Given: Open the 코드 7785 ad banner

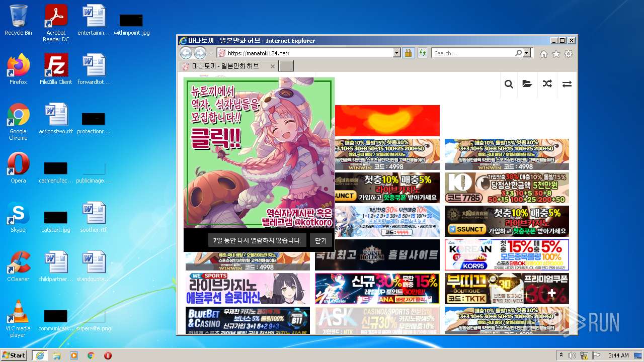Looking at the screenshot, I should pyautogui.click(x=507, y=188).
